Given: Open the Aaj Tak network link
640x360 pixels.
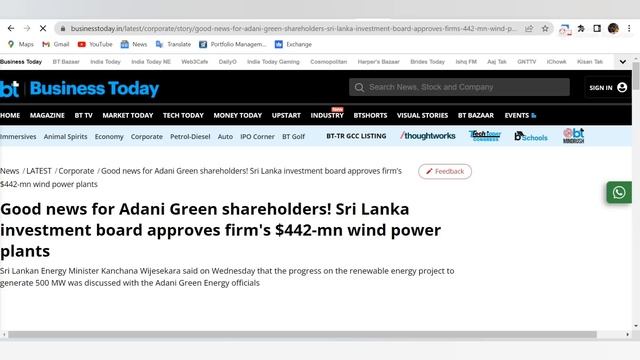Looking at the screenshot, I should pyautogui.click(x=497, y=62).
